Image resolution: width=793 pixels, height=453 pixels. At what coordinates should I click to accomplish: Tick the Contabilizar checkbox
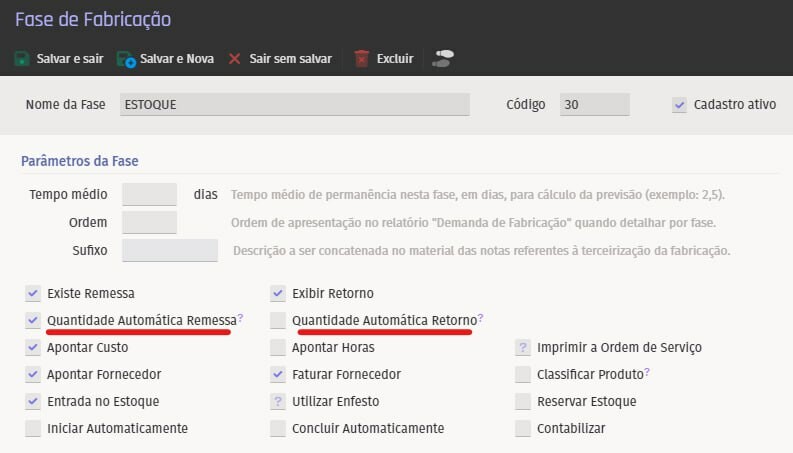[522, 428]
